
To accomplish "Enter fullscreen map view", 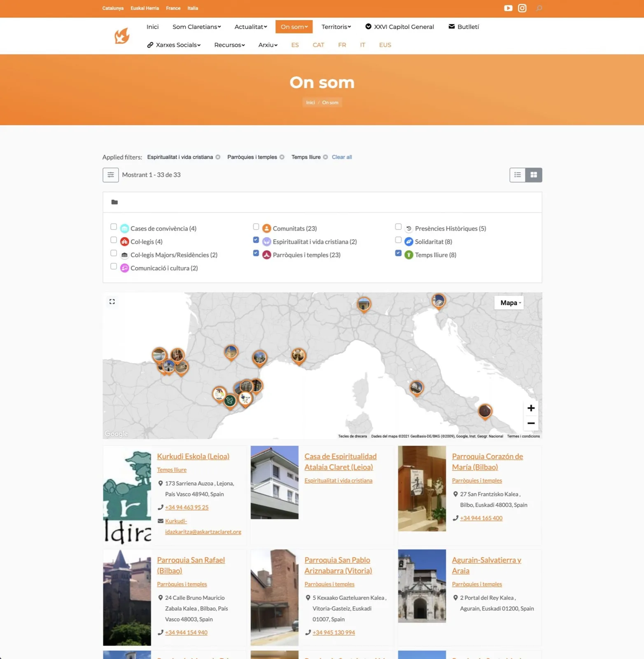I will (x=112, y=302).
